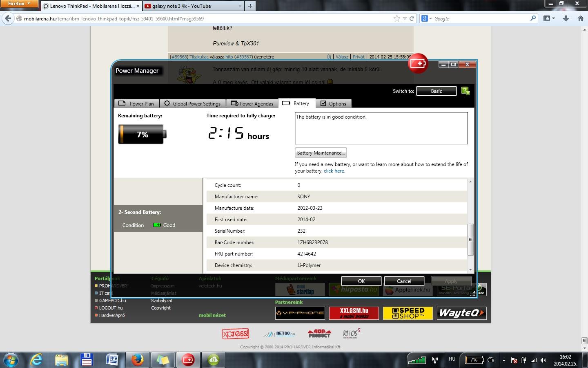Switch Power Manager to Basic mode
The image size is (588, 368).
coord(436,91)
